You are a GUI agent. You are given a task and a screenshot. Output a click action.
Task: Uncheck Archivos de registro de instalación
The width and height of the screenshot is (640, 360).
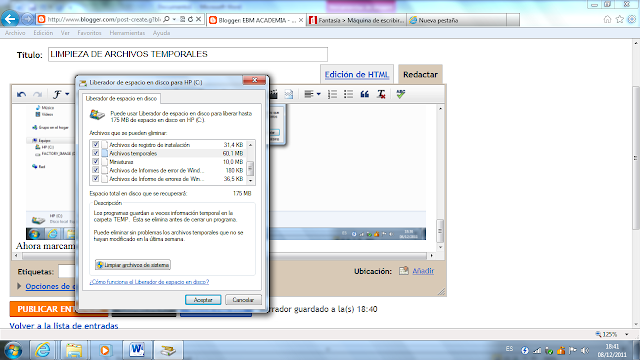coord(96,144)
